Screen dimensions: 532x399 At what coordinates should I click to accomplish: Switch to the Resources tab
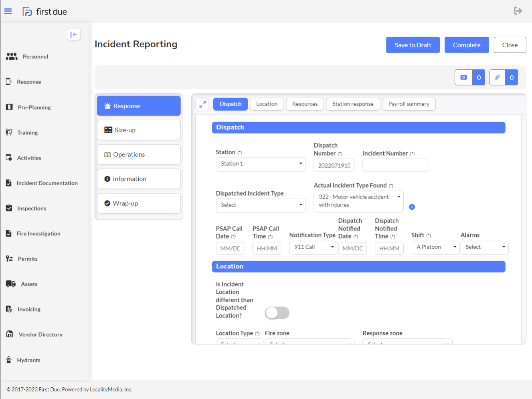point(305,104)
